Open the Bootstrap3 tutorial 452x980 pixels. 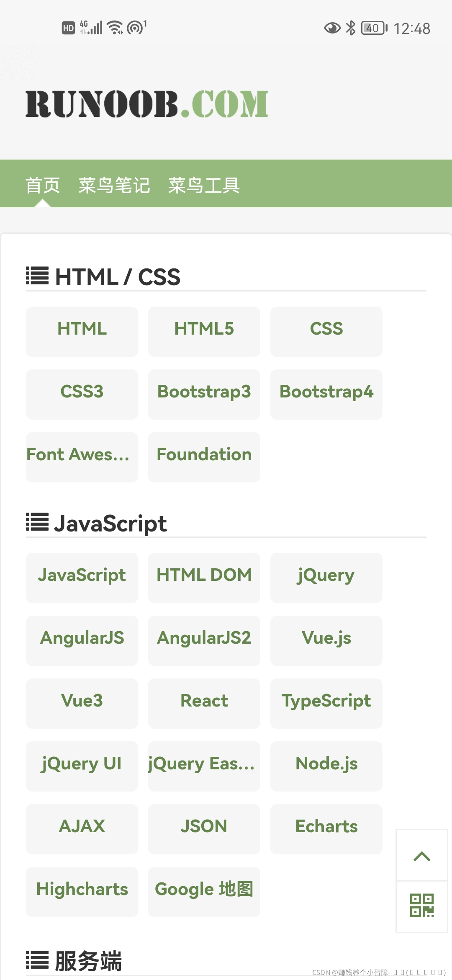(204, 394)
